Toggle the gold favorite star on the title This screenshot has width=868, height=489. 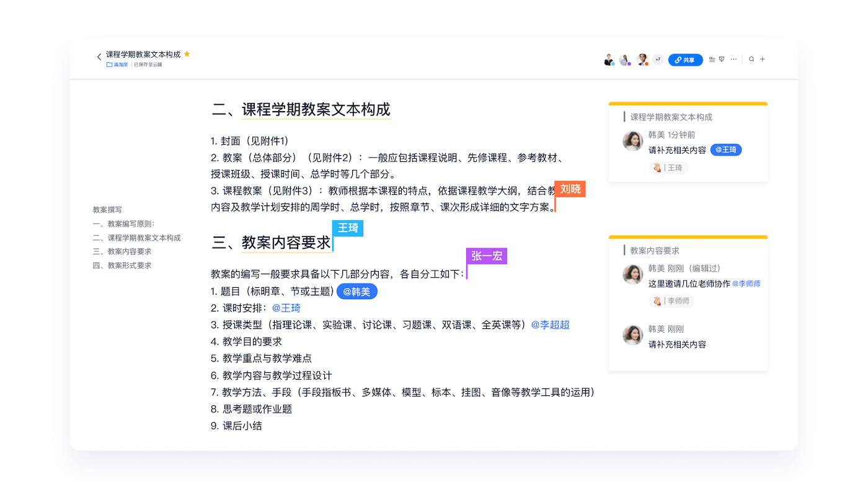[187, 54]
